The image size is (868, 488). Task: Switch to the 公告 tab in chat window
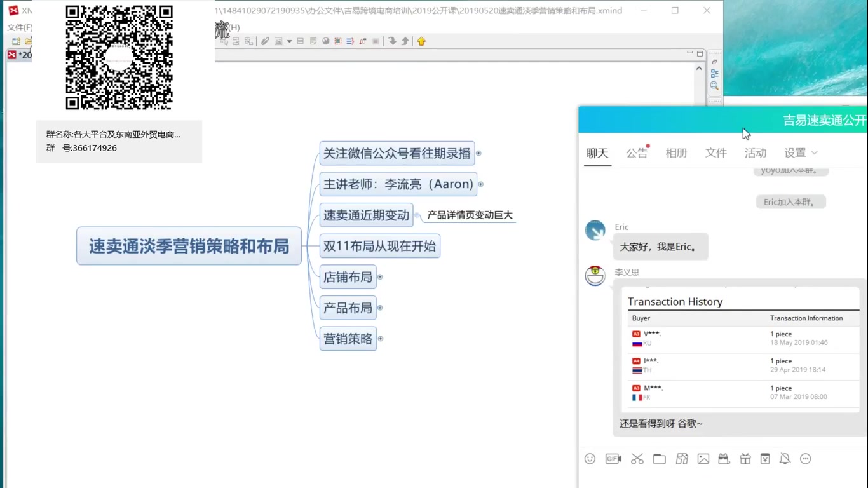pos(637,153)
